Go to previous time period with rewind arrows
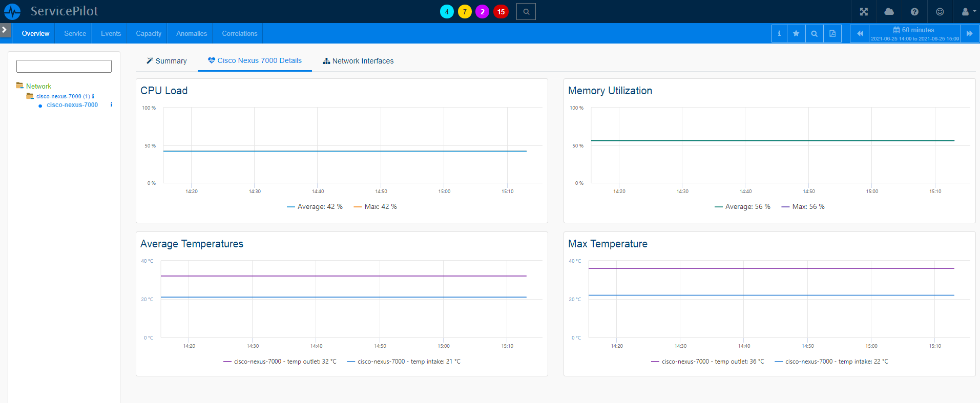 (x=860, y=34)
